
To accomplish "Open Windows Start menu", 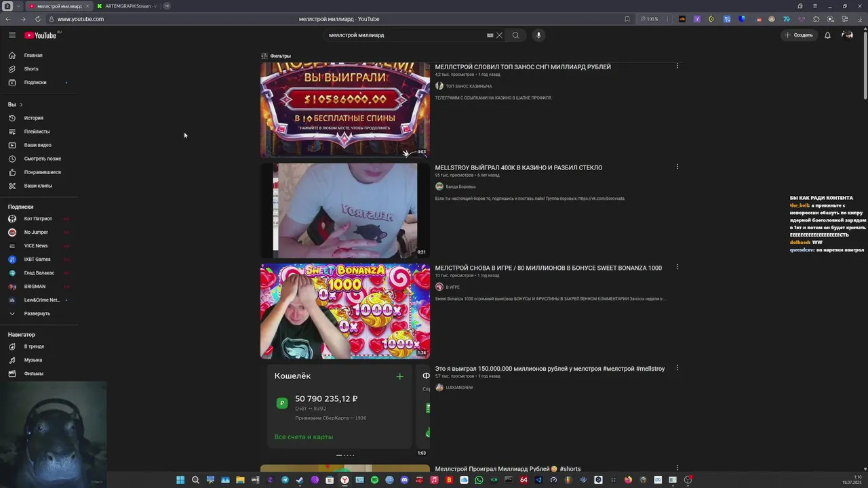I will pos(180,480).
